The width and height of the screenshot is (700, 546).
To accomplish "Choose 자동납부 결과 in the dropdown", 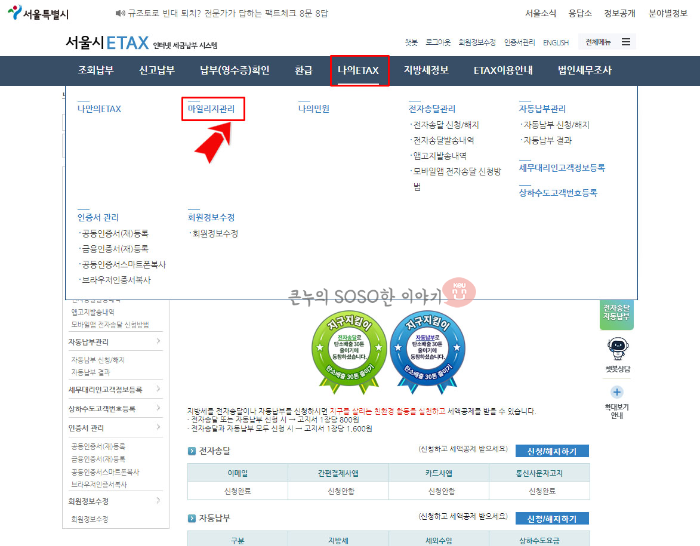I will click(547, 141).
